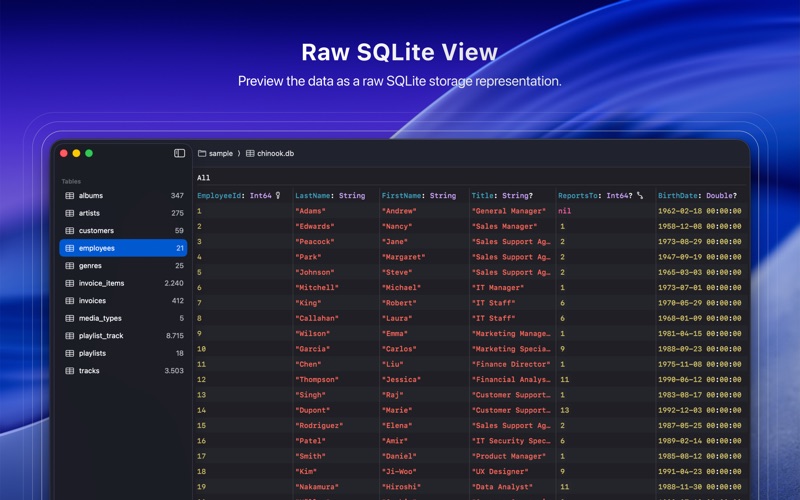This screenshot has height=500, width=800.
Task: Click the playlists table icon
Action: [69, 353]
